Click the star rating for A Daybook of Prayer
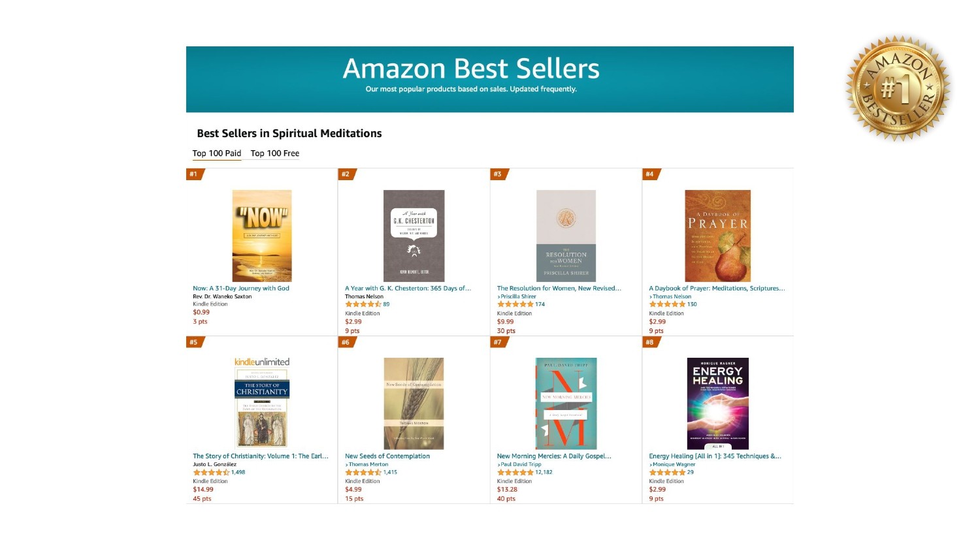The width and height of the screenshot is (980, 551). point(667,304)
